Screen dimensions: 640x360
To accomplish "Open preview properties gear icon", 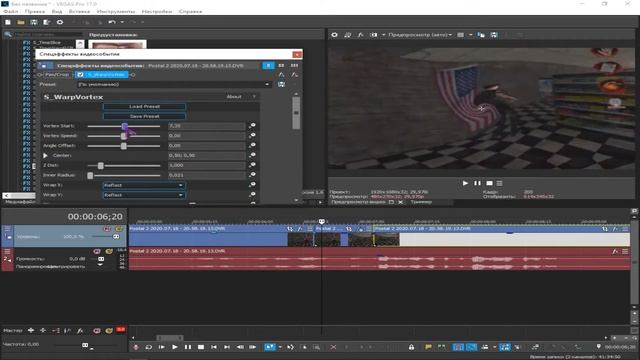I will 334,35.
